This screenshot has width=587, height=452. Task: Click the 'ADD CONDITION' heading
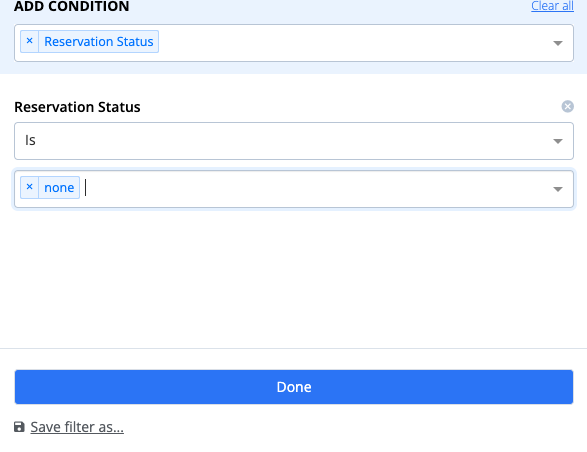coord(72,6)
